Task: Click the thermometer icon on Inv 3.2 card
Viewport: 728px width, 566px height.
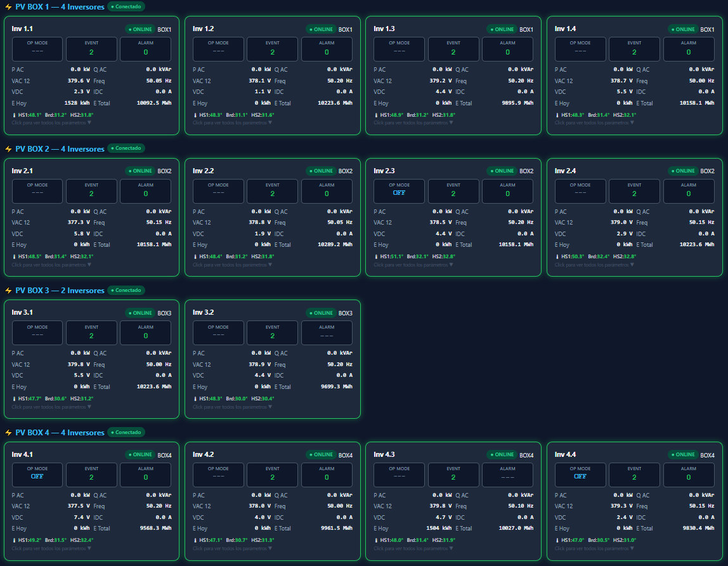Action: coord(196,398)
